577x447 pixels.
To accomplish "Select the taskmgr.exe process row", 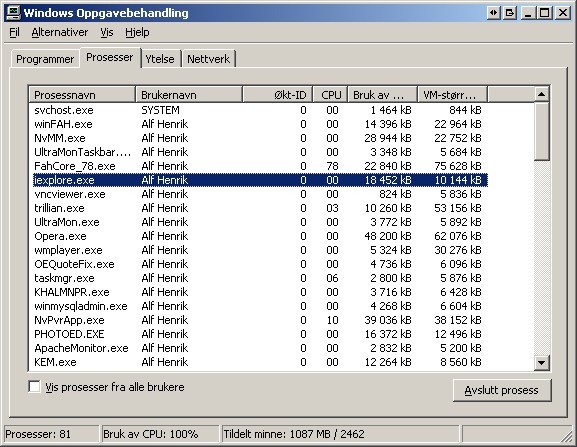I will click(258, 278).
